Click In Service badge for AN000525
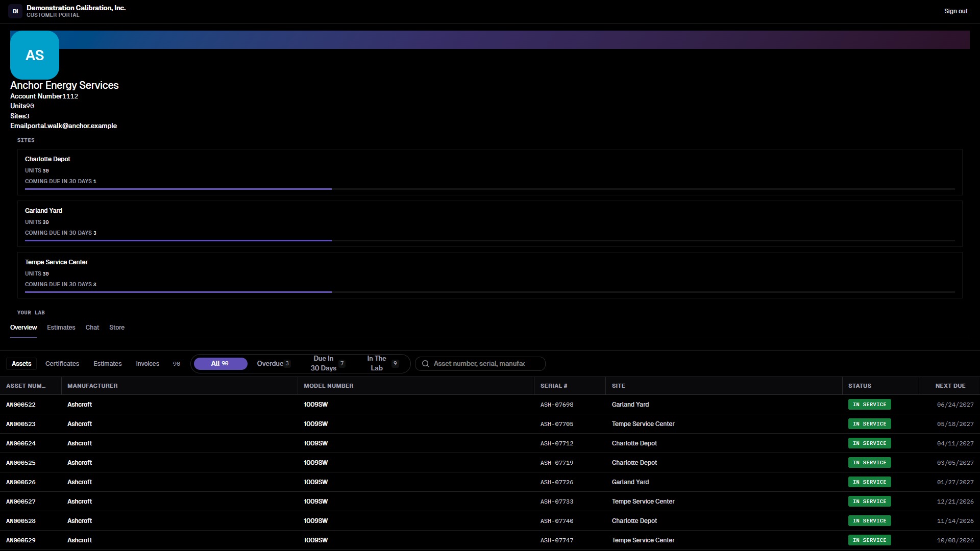Screen dimensions: 980x551 (x=870, y=463)
